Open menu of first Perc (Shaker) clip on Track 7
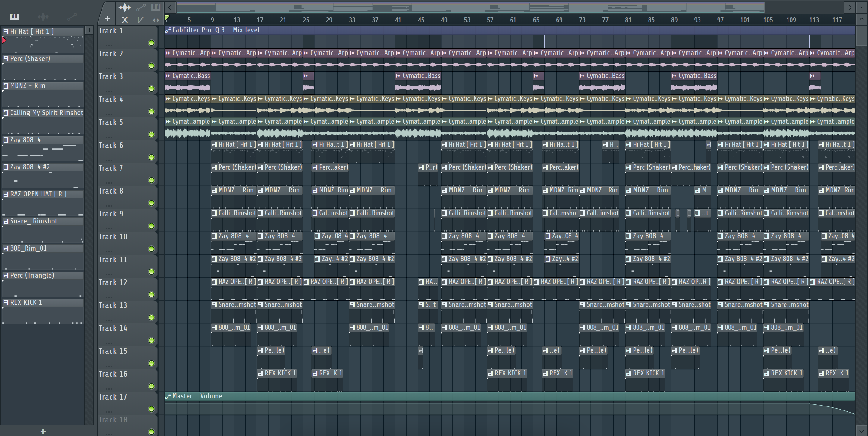Screen dimensions: 868x436 [x=214, y=167]
